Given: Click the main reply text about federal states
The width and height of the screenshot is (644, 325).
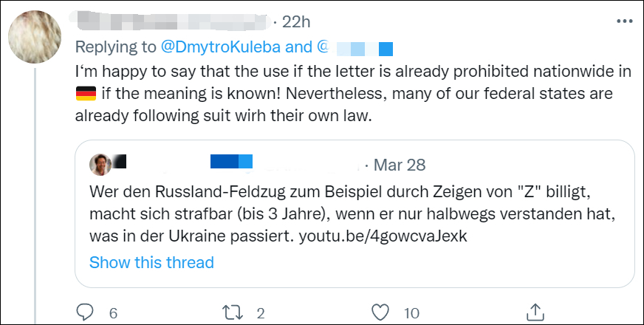Looking at the screenshot, I should tap(332, 95).
